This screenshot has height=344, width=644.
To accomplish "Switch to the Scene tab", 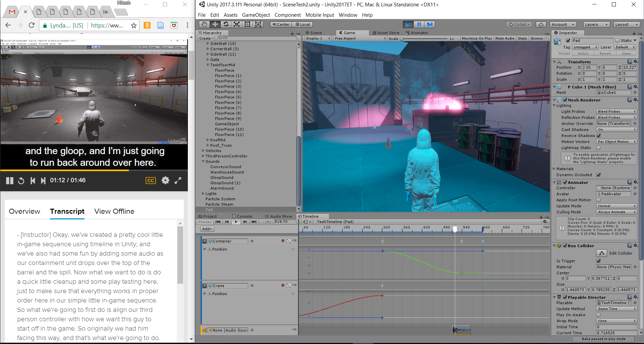I will (x=314, y=33).
